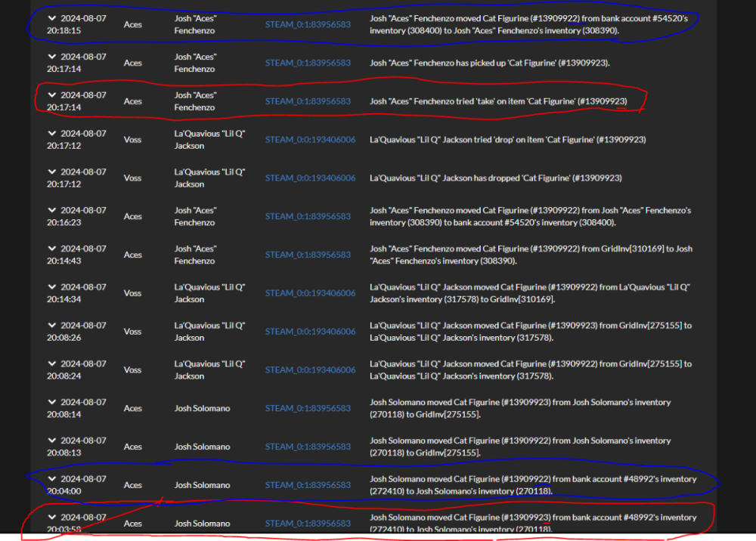
Task: Click the 'has dropped Cat Figurine' log message
Action: tap(495, 178)
